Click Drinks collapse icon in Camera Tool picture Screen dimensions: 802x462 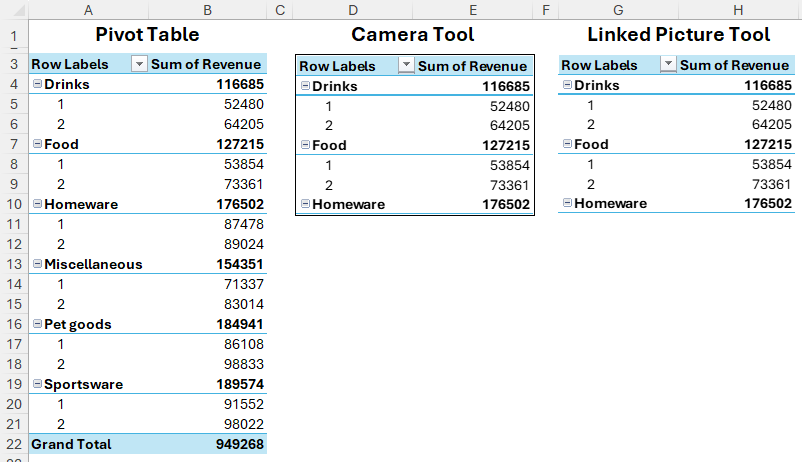tap(305, 86)
